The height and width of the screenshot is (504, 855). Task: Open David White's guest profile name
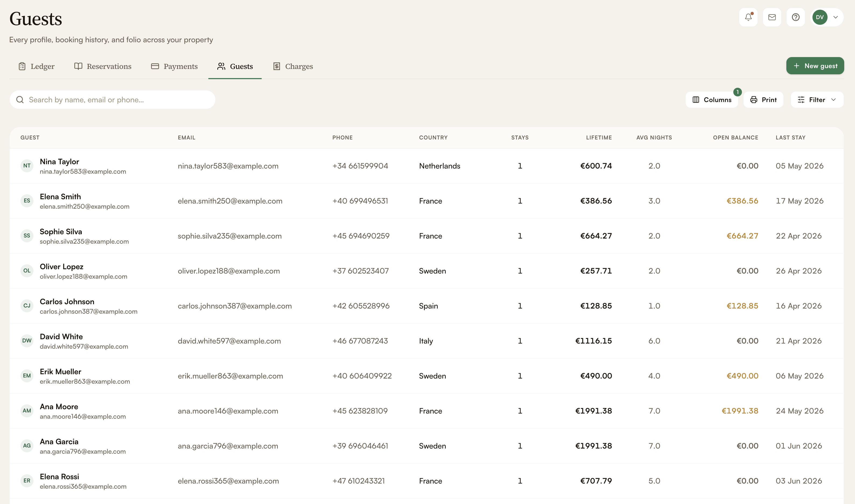(61, 337)
